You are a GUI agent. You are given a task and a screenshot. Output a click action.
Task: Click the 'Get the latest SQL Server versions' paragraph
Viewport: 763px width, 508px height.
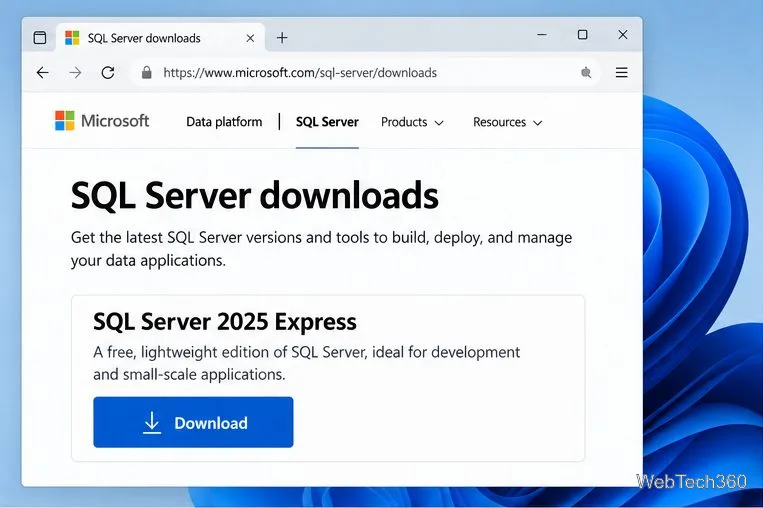coord(321,249)
